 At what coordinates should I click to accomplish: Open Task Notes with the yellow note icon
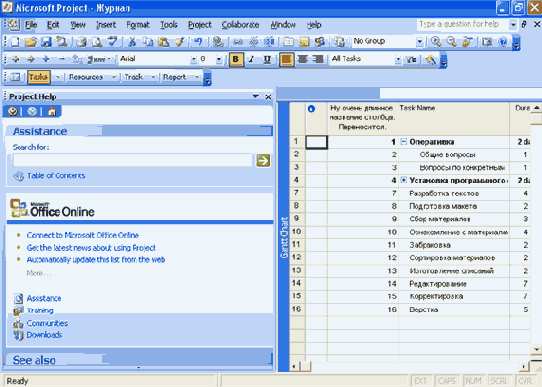pos(304,42)
